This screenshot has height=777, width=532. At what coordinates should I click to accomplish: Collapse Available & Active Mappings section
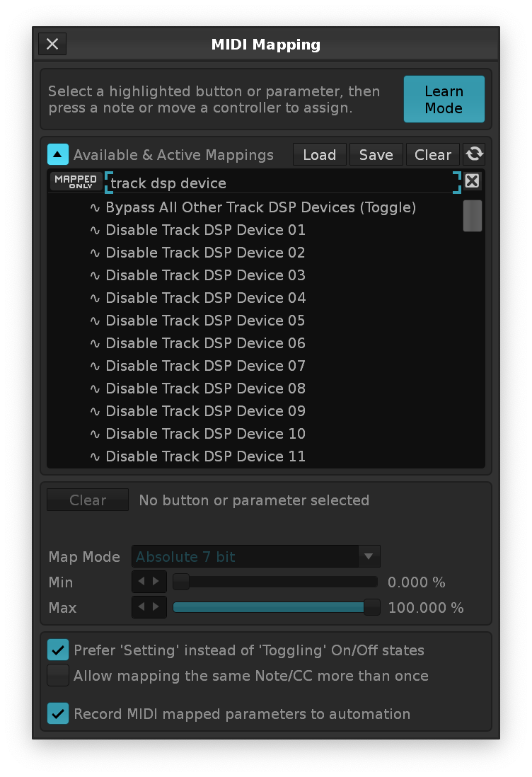click(x=58, y=154)
